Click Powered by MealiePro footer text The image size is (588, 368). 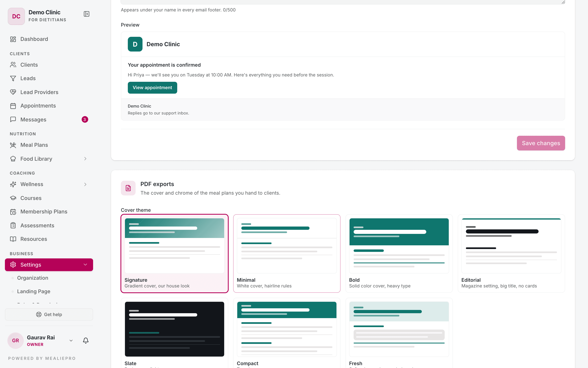tap(42, 358)
